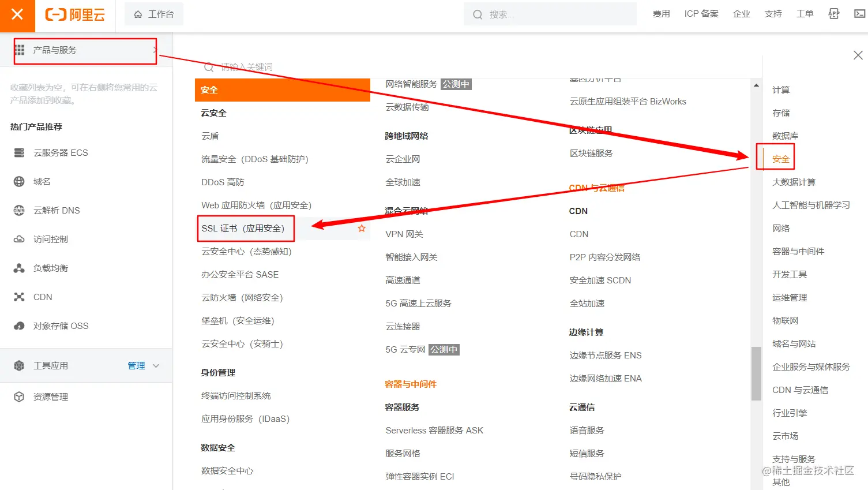Screen dimensions: 868x490
Task: Click the 资源管理 box icon
Action: click(19, 397)
